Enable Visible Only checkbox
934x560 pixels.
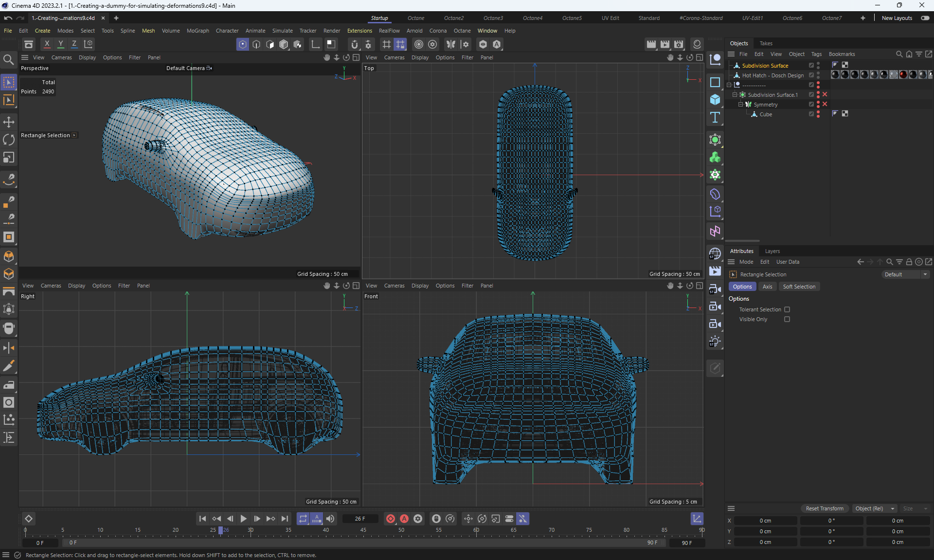(x=787, y=319)
